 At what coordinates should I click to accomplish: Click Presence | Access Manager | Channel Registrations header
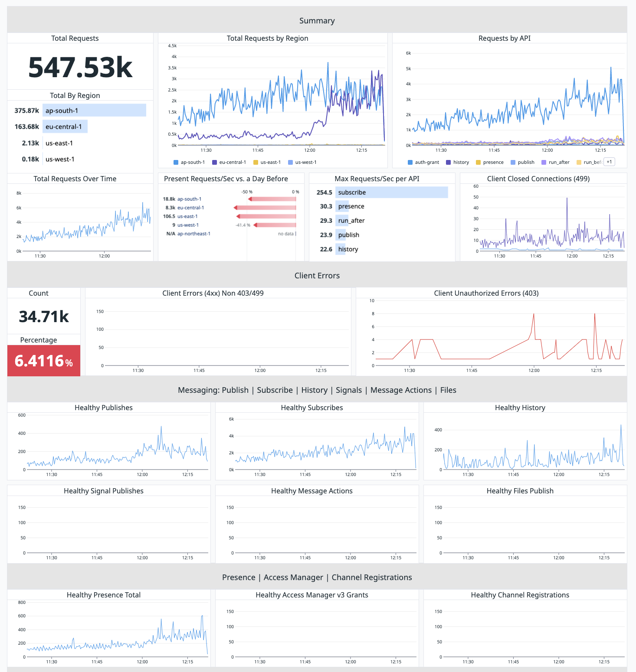coord(317,577)
